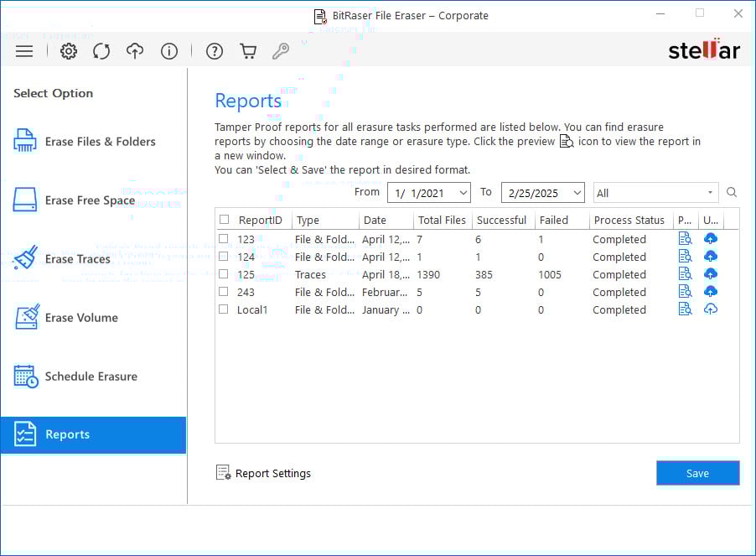Check the box for report 243
The image size is (756, 556).
click(223, 291)
